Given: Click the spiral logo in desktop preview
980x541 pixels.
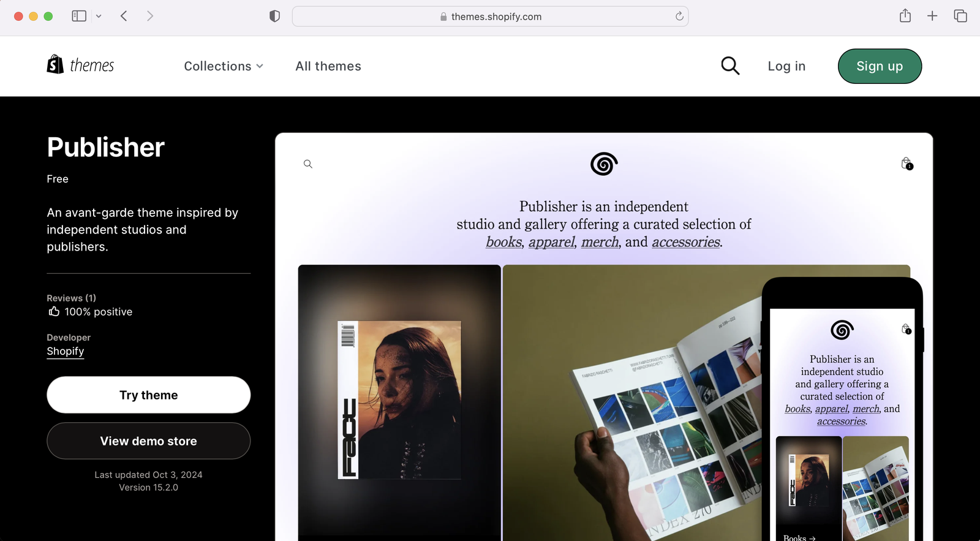Looking at the screenshot, I should tap(604, 164).
